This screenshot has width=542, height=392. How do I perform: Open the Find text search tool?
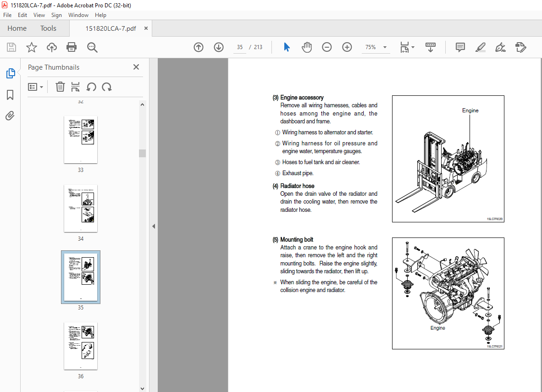click(92, 47)
